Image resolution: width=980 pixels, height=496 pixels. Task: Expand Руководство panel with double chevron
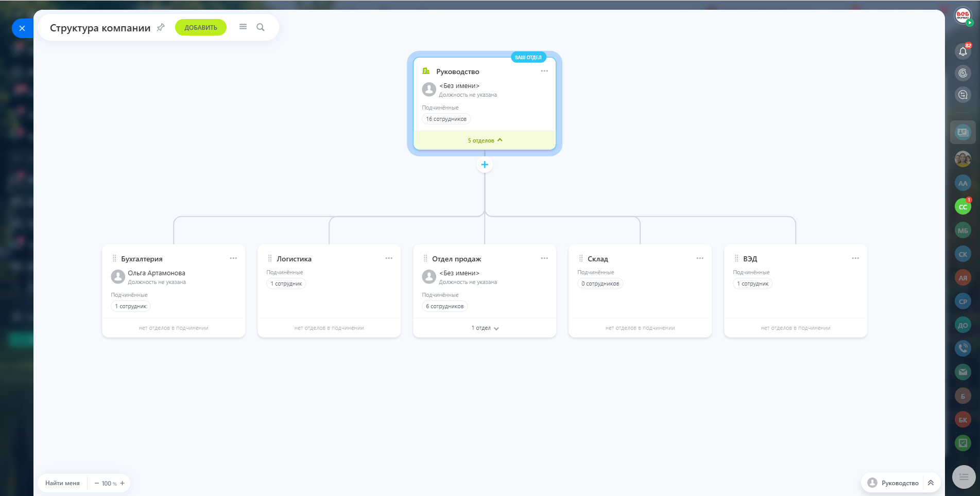click(x=931, y=483)
